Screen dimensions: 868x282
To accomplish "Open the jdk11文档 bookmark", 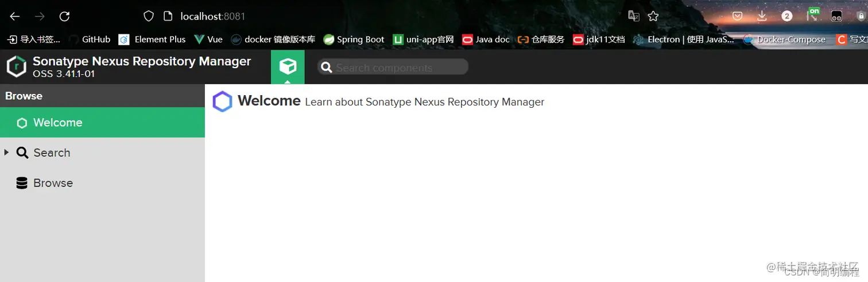I will tap(599, 40).
